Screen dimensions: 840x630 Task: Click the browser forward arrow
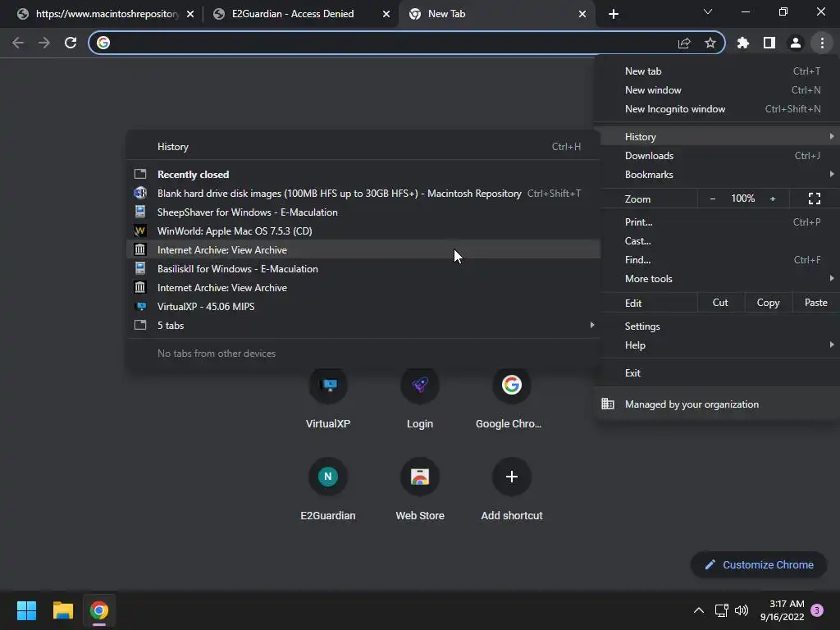point(44,43)
